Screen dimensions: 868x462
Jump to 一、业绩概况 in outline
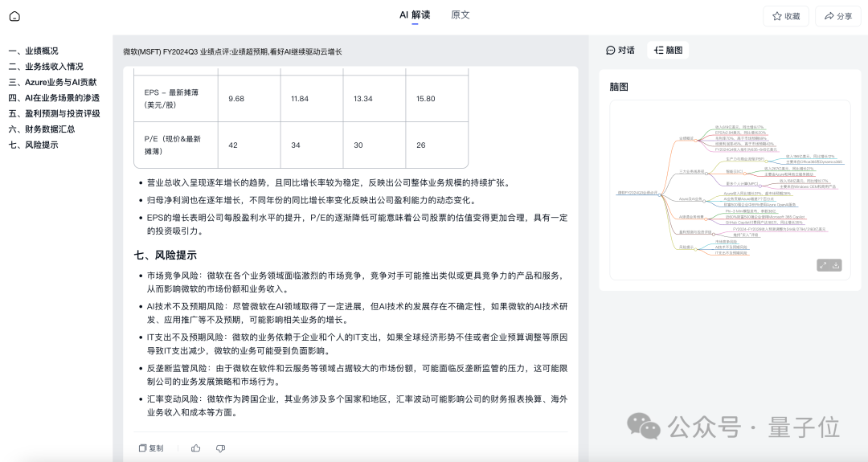(x=33, y=51)
